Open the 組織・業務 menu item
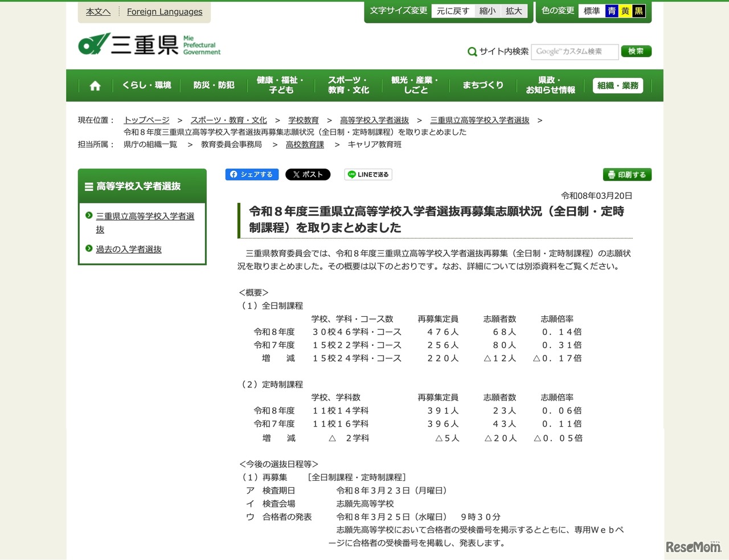Image resolution: width=729 pixels, height=560 pixels. [x=618, y=85]
